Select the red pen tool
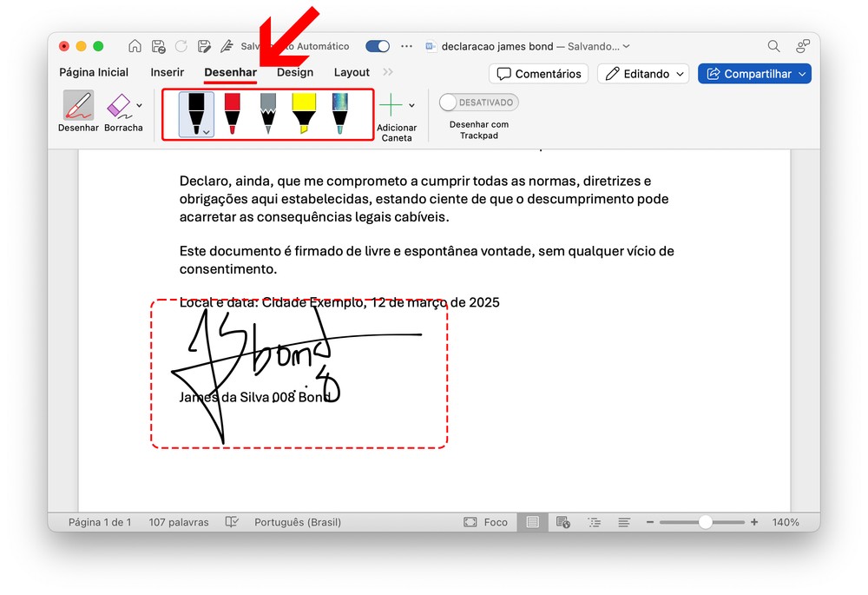 pos(232,113)
